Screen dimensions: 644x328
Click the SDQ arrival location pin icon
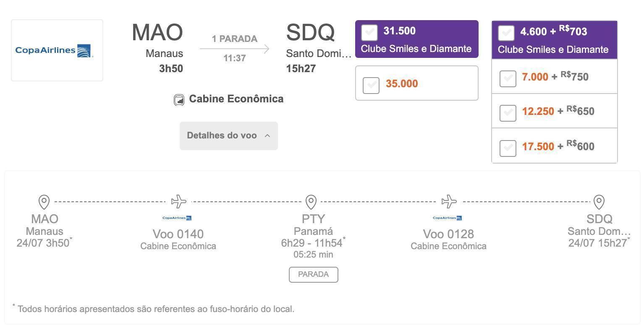pos(599,202)
